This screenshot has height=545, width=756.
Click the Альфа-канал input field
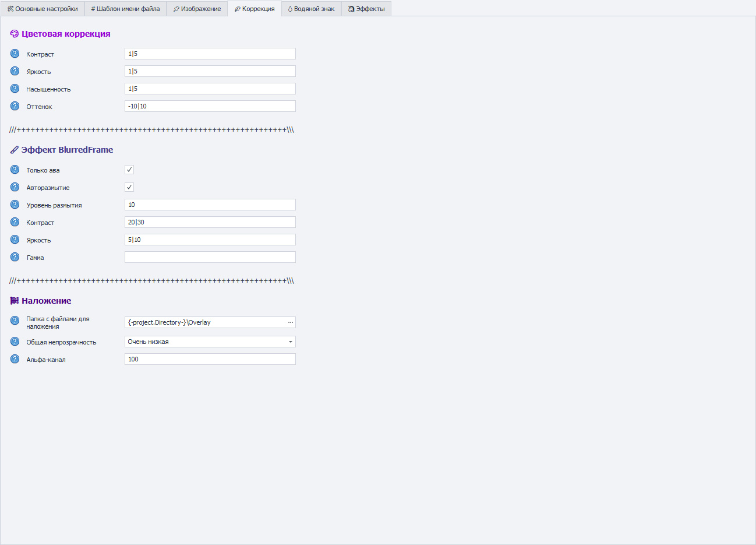point(210,359)
